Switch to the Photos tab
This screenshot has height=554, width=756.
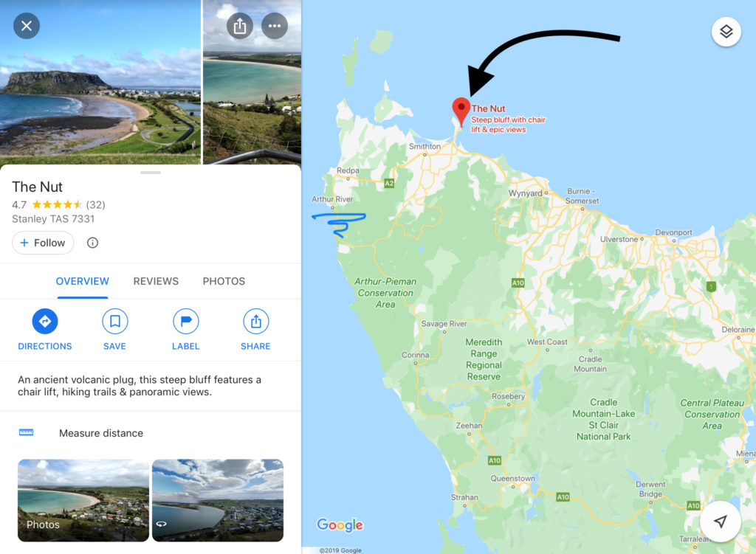click(224, 281)
